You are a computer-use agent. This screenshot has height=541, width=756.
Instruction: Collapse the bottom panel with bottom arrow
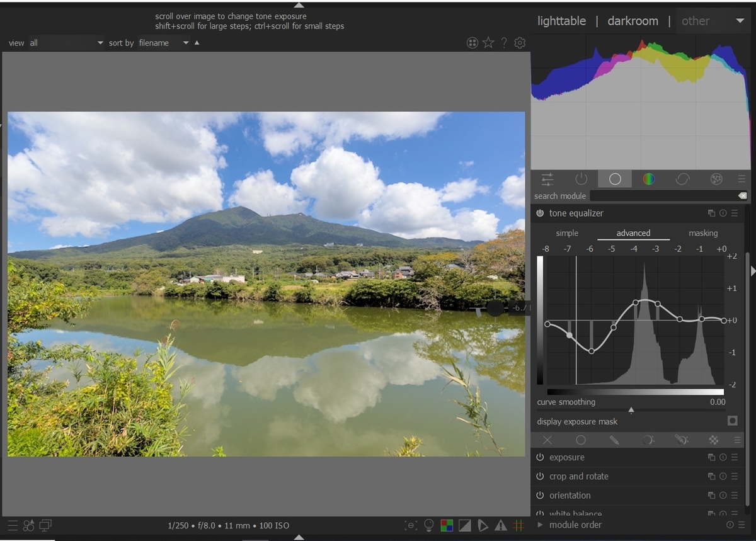tap(299, 537)
